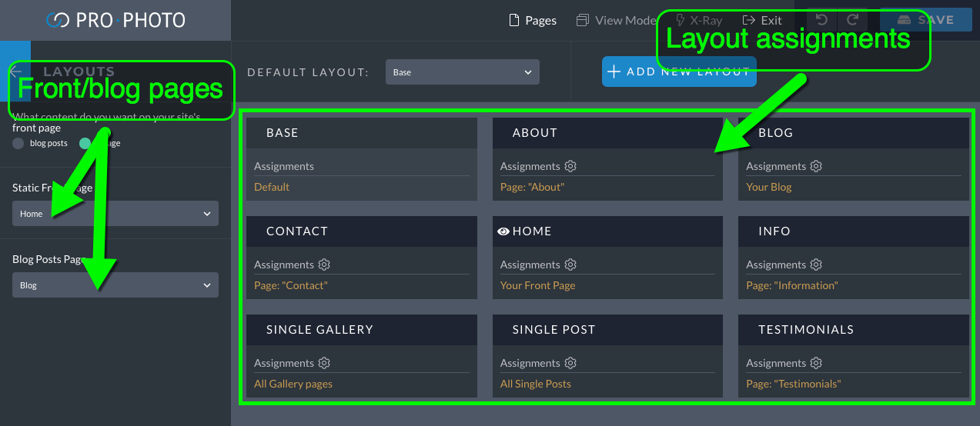Open assignments gear for Home layout

click(x=570, y=265)
